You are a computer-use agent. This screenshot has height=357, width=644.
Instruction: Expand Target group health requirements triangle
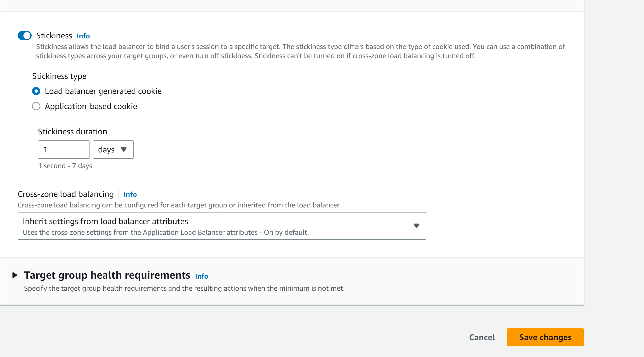coord(15,275)
